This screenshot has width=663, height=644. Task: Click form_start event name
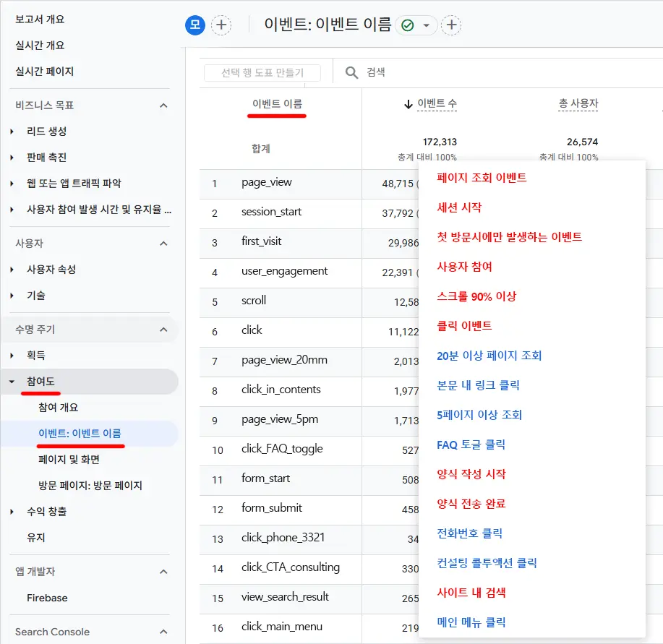click(265, 478)
